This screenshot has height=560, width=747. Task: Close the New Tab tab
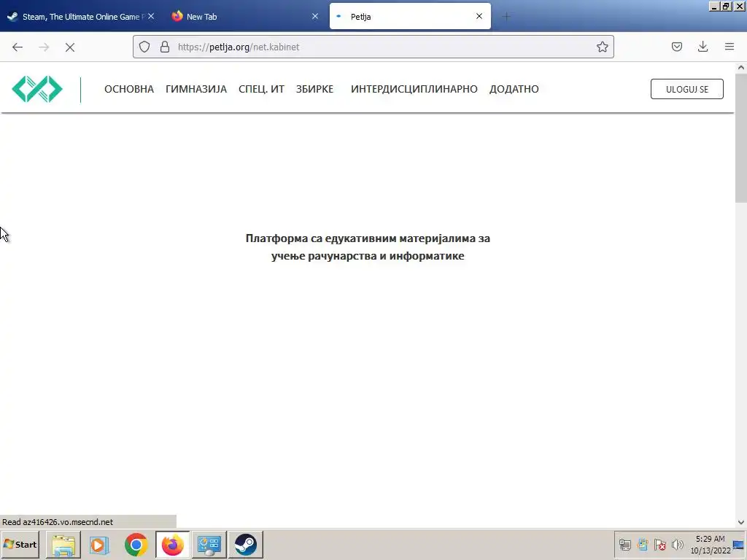pos(315,16)
